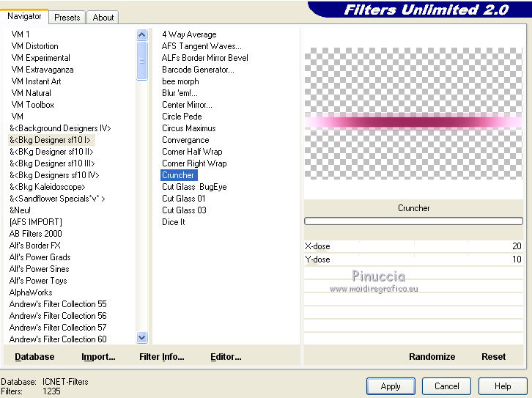
Task: Select the bee morph filter
Action: [x=180, y=81]
